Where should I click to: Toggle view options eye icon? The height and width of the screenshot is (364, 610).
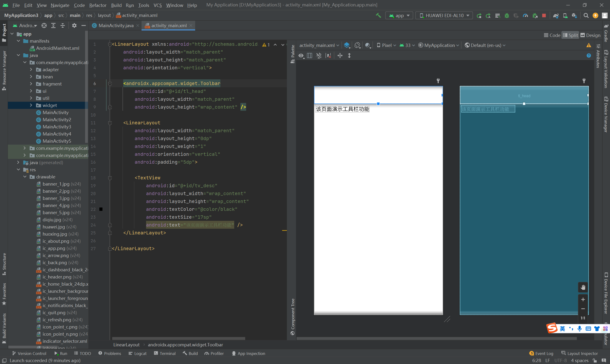point(301,56)
